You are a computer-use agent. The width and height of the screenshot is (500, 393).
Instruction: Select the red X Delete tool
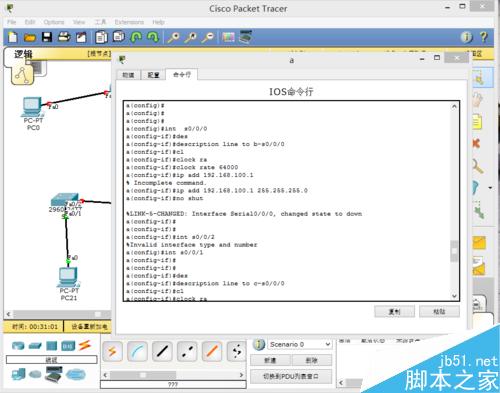[477, 143]
